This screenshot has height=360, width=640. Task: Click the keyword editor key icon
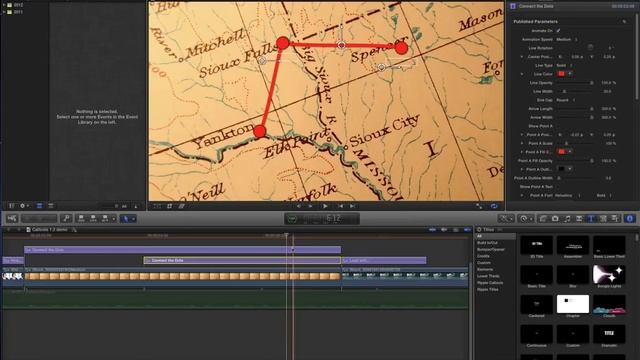(x=66, y=219)
